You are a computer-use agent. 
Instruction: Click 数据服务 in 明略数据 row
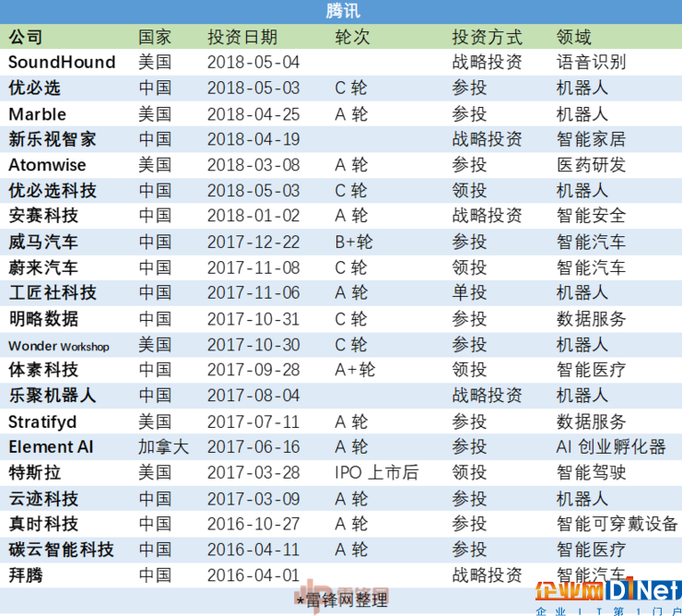(591, 319)
